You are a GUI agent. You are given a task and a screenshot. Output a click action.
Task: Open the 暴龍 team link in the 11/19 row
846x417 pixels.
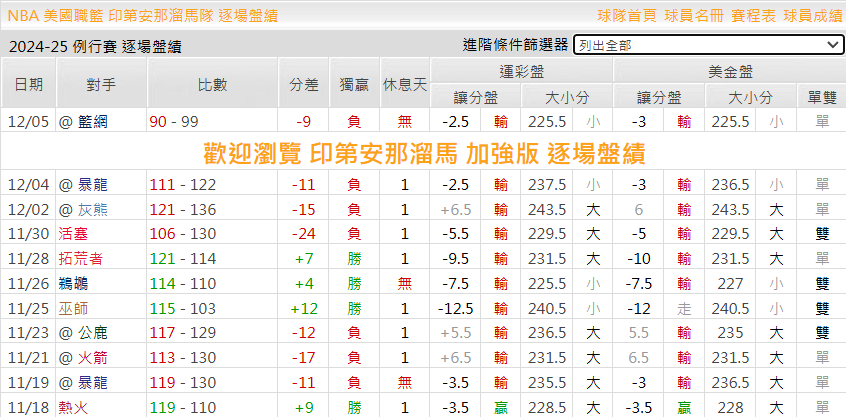[92, 382]
